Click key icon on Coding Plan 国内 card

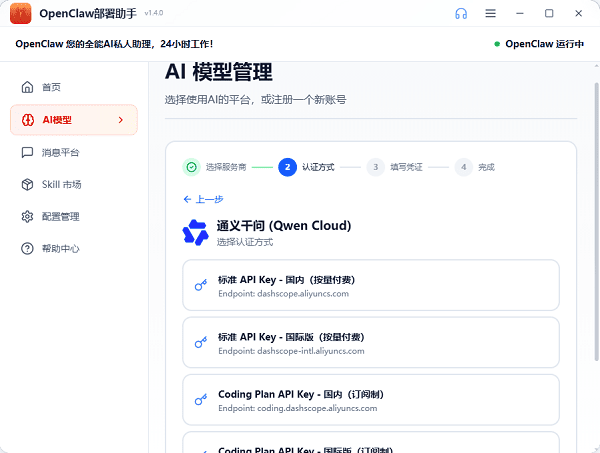(201, 400)
